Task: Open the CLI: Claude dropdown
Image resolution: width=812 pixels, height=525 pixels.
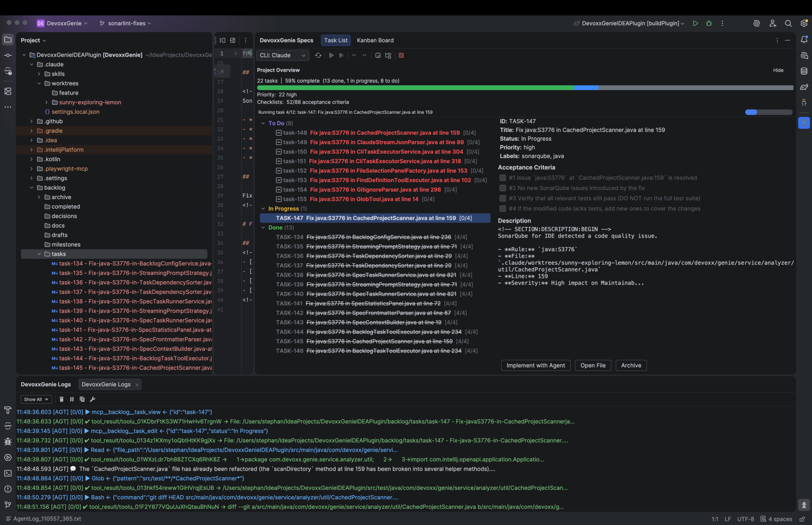Action: tap(282, 55)
